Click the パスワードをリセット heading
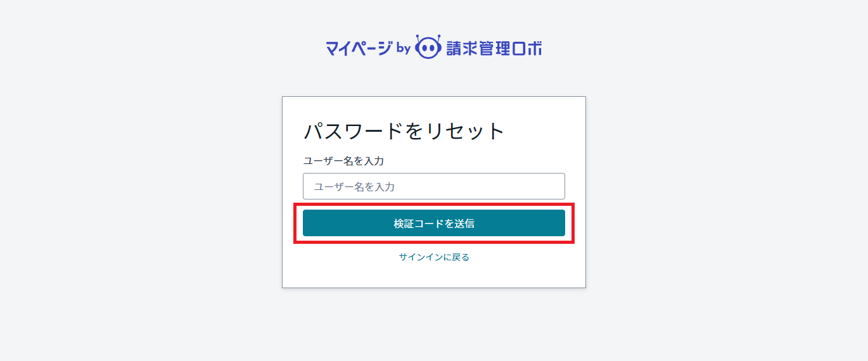Screen dimensions: 868x361 point(404,131)
